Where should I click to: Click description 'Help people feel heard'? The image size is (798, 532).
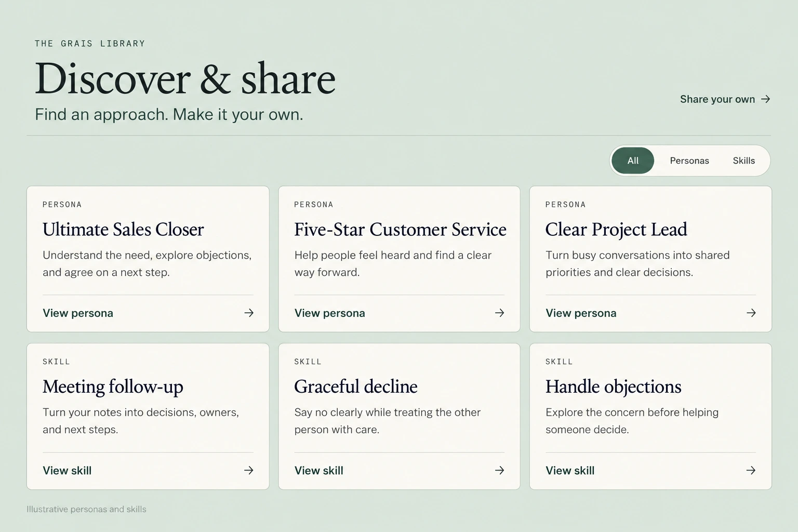[393, 263]
